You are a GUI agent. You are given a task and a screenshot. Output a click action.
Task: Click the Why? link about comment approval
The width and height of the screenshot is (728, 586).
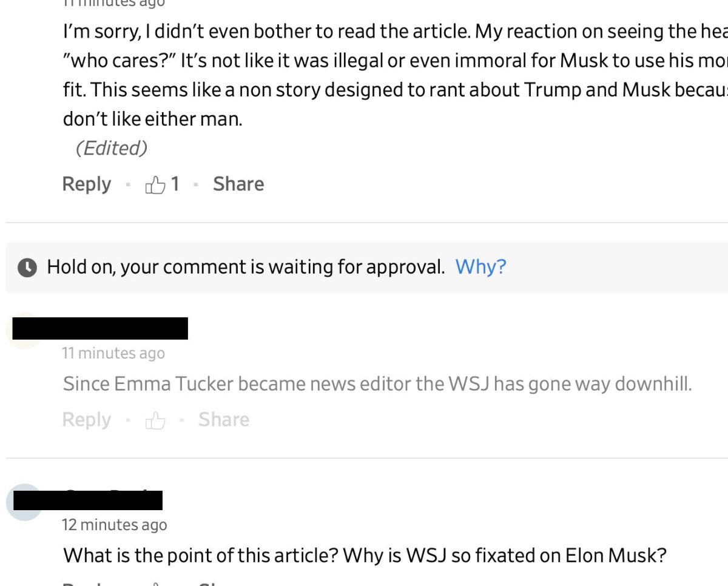pos(480,267)
